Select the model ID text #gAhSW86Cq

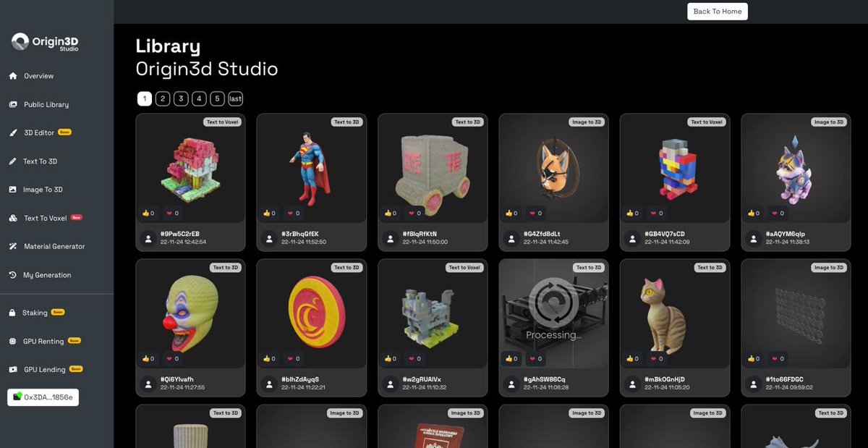(x=545, y=379)
